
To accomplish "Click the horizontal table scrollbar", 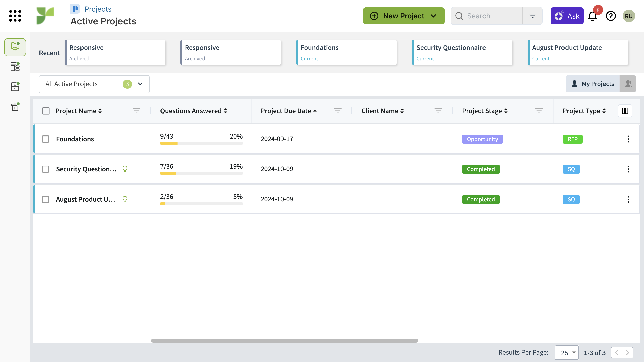I will [284, 341].
